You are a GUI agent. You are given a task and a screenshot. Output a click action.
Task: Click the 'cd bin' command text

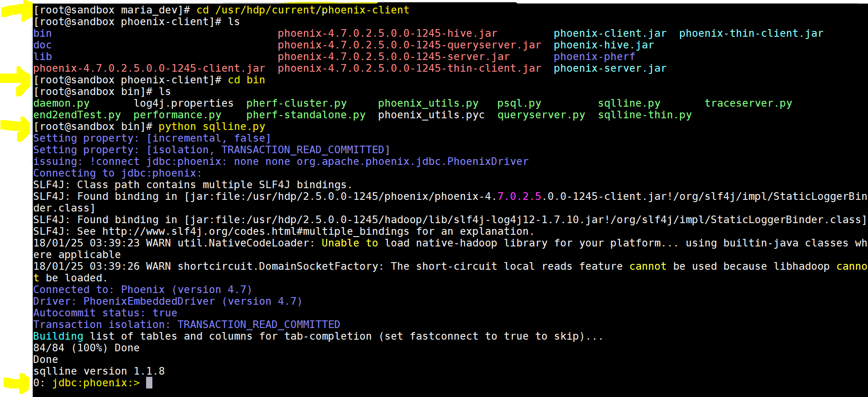[246, 80]
